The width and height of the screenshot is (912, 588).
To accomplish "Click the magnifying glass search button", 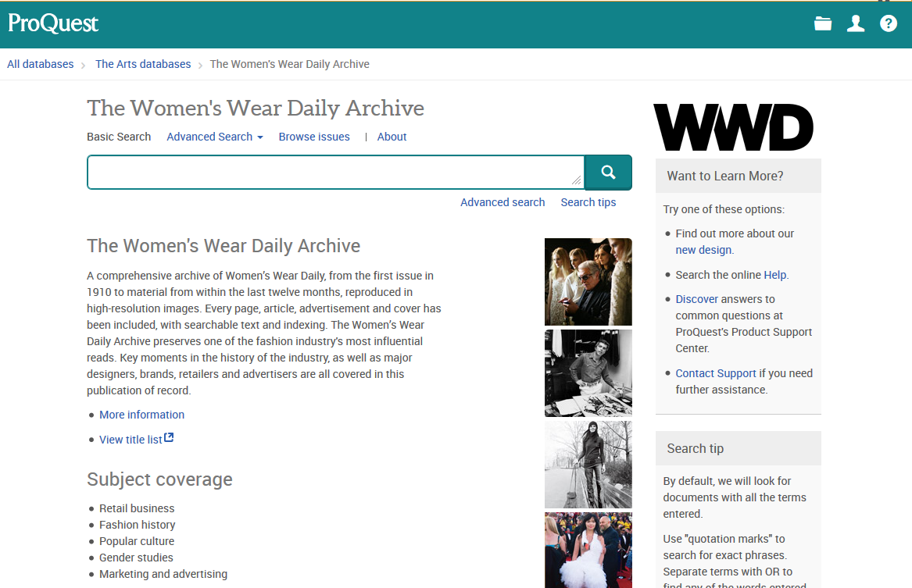I will click(608, 172).
